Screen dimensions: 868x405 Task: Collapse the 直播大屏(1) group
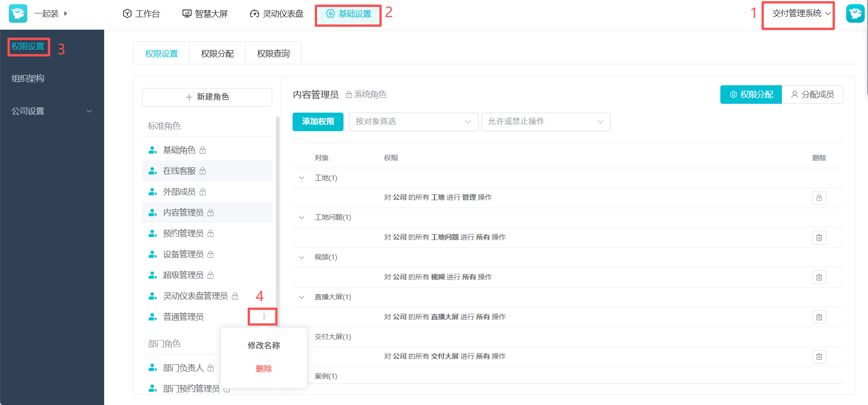point(302,297)
